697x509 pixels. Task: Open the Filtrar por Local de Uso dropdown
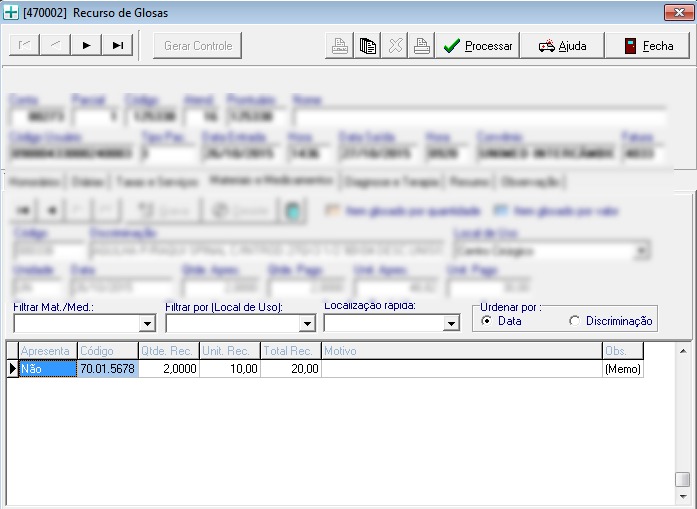[x=307, y=324]
